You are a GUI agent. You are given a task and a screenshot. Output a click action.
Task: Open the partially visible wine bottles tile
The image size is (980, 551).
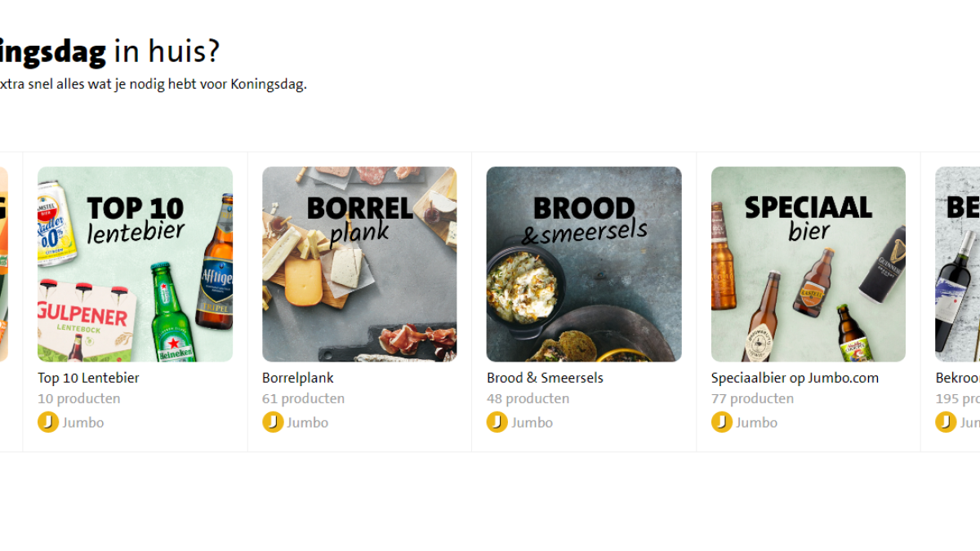point(958,264)
